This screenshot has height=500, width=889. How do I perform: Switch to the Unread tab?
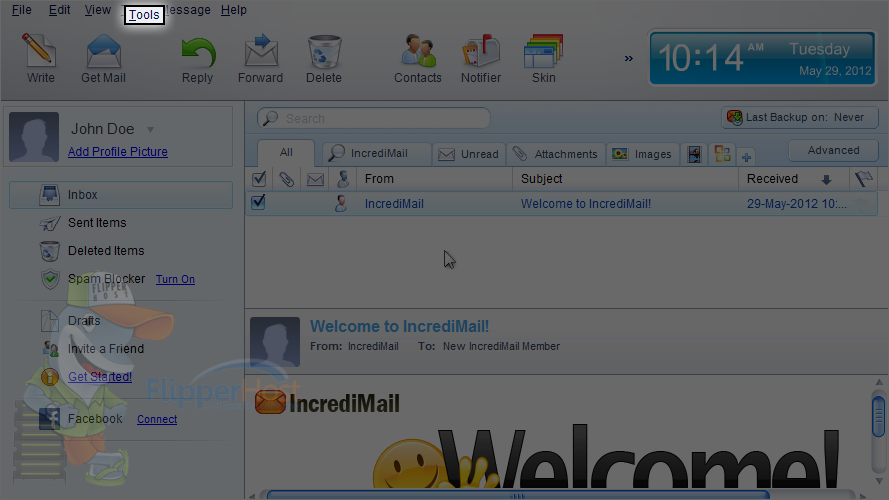(468, 154)
